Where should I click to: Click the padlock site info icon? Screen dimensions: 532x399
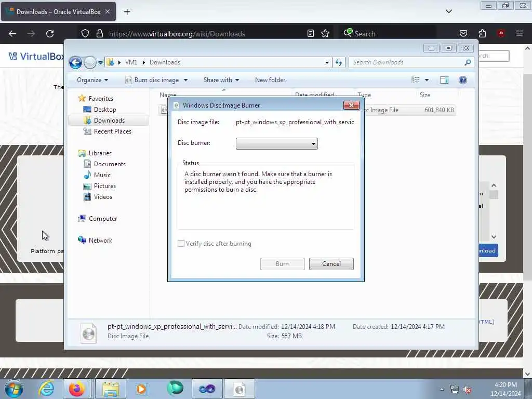tap(99, 34)
